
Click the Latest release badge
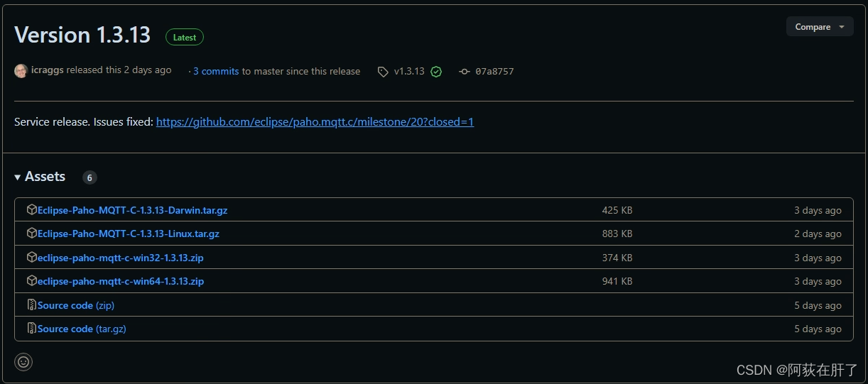point(185,38)
